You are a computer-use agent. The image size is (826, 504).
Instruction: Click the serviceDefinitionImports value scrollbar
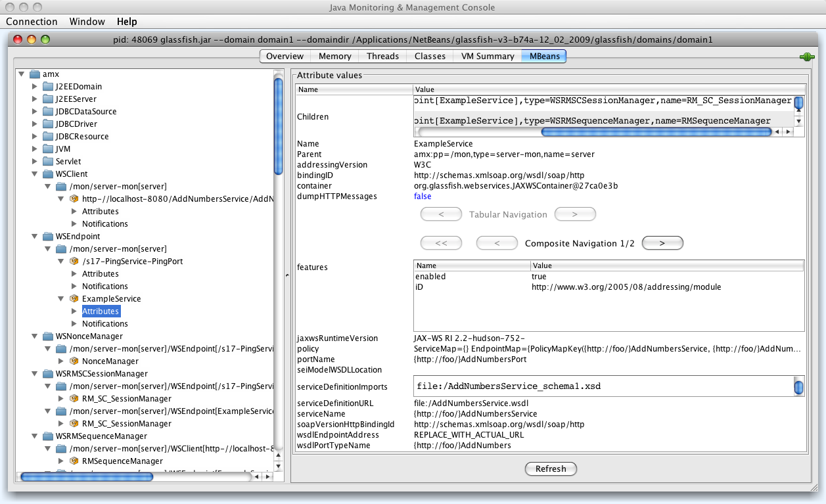[x=798, y=386]
